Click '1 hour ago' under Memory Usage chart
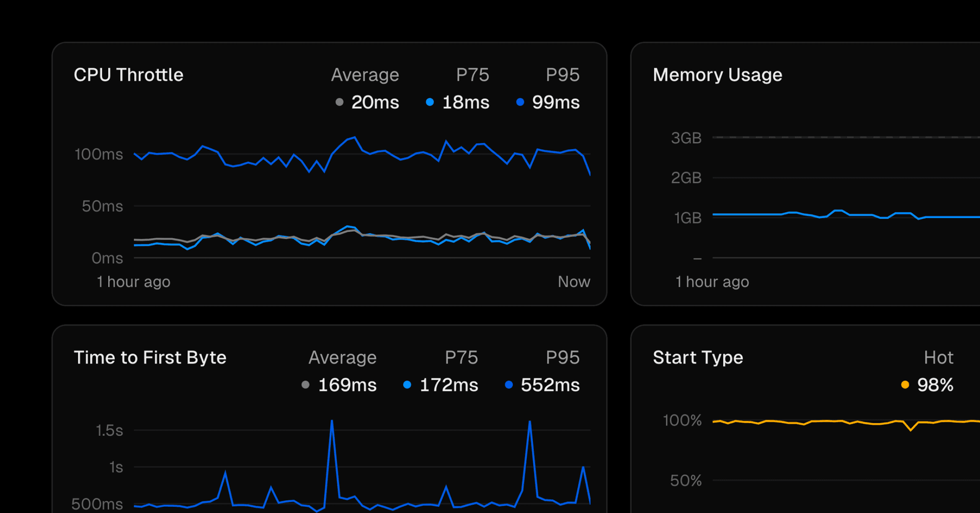The width and height of the screenshot is (980, 513). 712,282
